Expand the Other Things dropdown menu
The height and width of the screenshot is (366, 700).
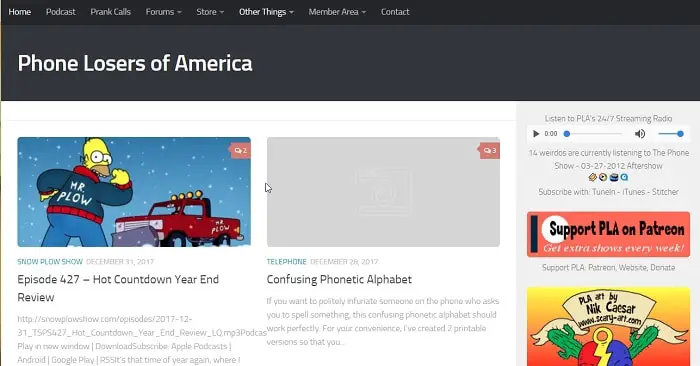266,12
